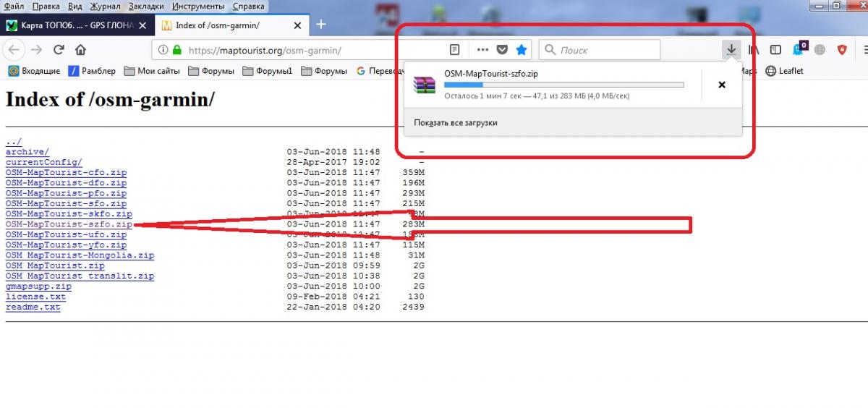The image size is (868, 408).
Task: Show site info for maptourist.org
Action: coord(163,50)
